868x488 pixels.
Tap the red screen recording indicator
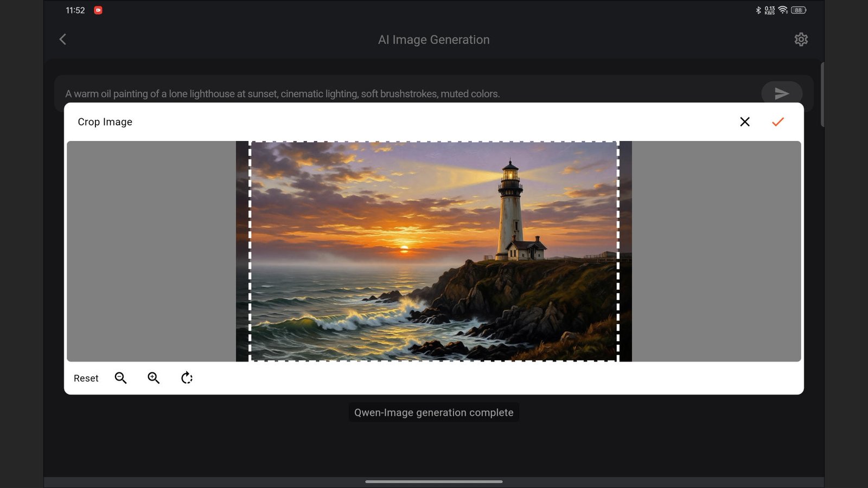pyautogui.click(x=98, y=10)
